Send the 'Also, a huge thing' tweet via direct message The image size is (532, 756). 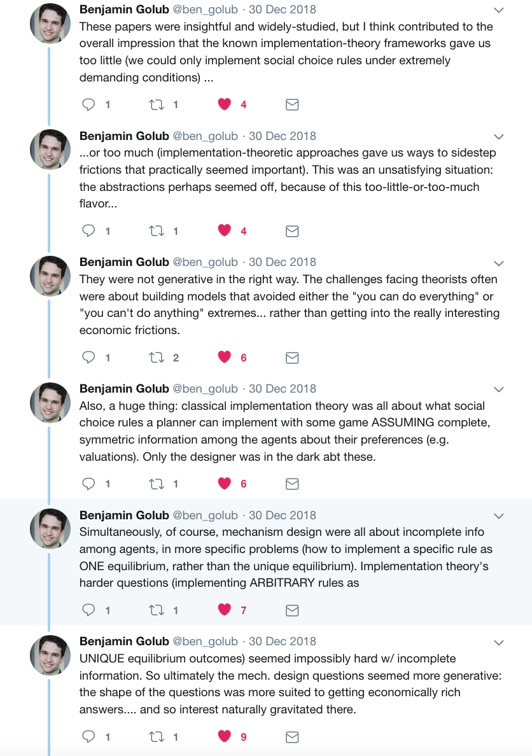(x=292, y=484)
